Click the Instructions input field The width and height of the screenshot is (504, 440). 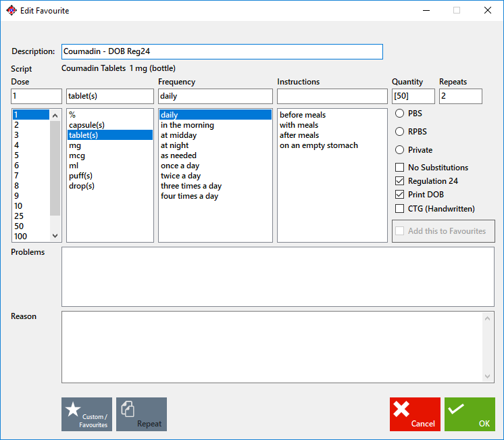332,96
